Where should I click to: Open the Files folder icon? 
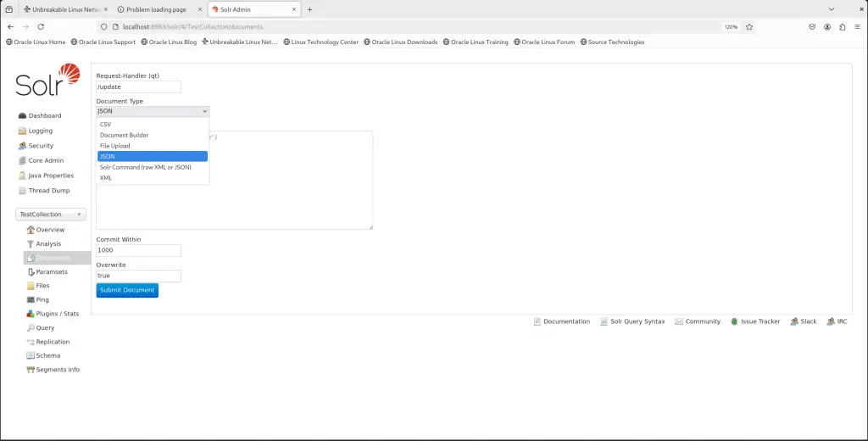pyautogui.click(x=31, y=286)
